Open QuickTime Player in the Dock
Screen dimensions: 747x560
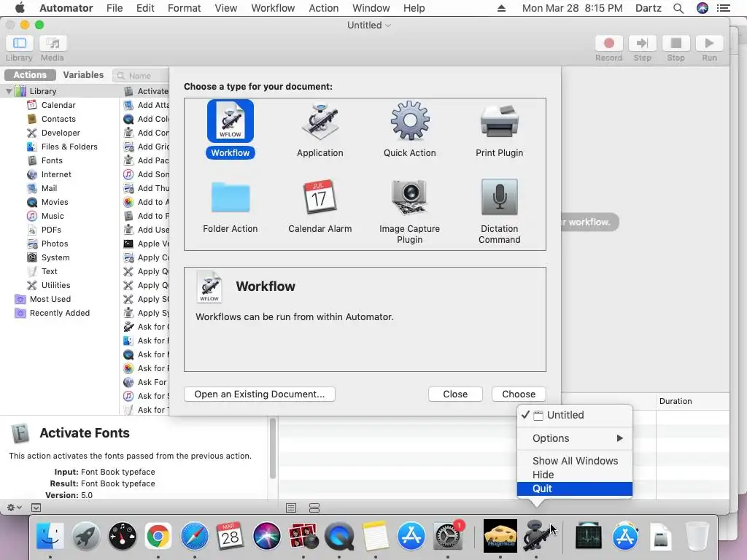pos(339,536)
